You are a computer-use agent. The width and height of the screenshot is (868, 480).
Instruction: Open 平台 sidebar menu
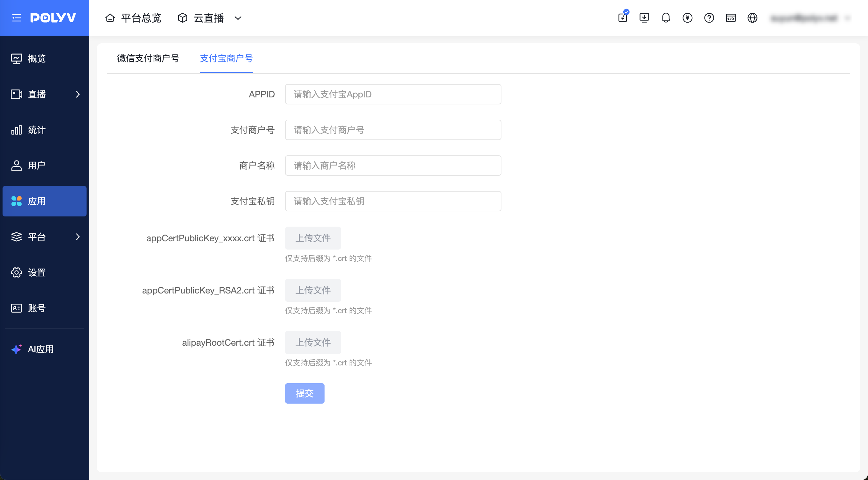coord(45,237)
